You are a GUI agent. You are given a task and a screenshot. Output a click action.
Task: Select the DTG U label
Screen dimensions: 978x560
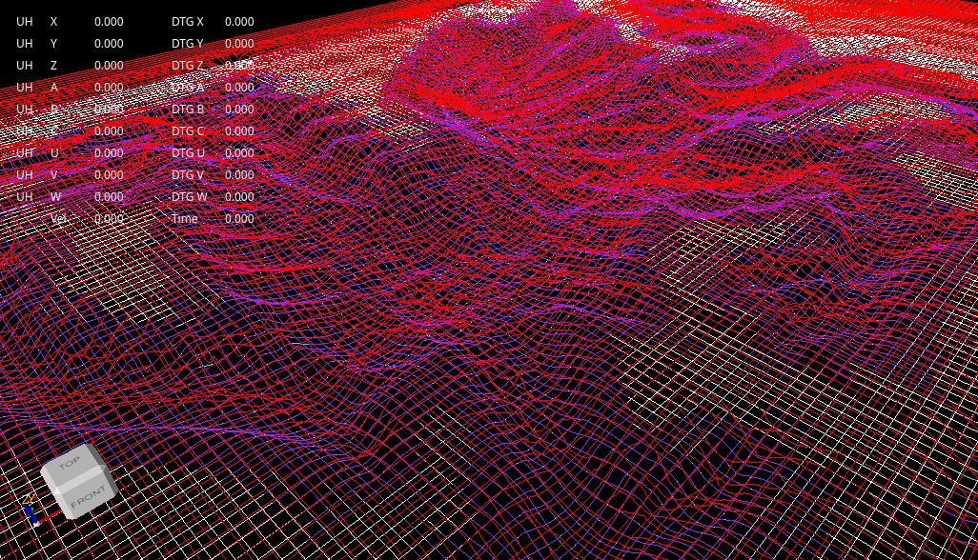tap(188, 153)
